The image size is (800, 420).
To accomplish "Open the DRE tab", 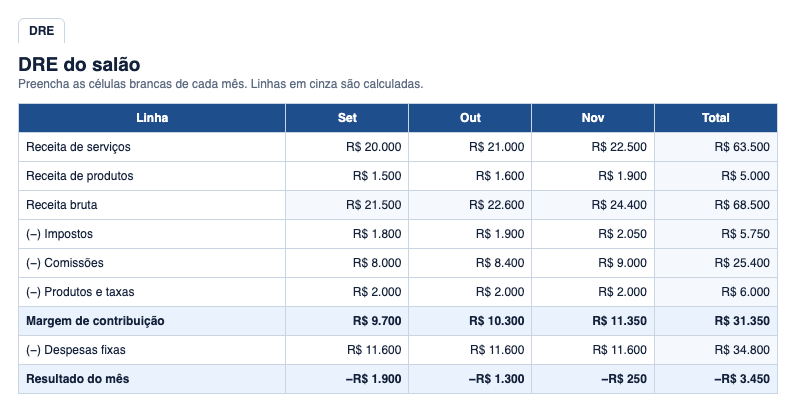I will 41,31.
